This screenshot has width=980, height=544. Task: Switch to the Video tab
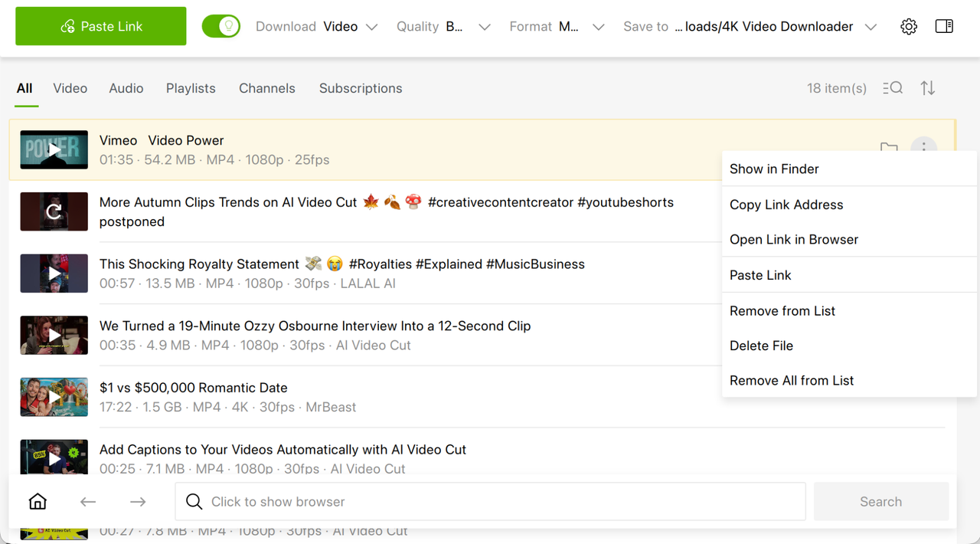point(70,88)
